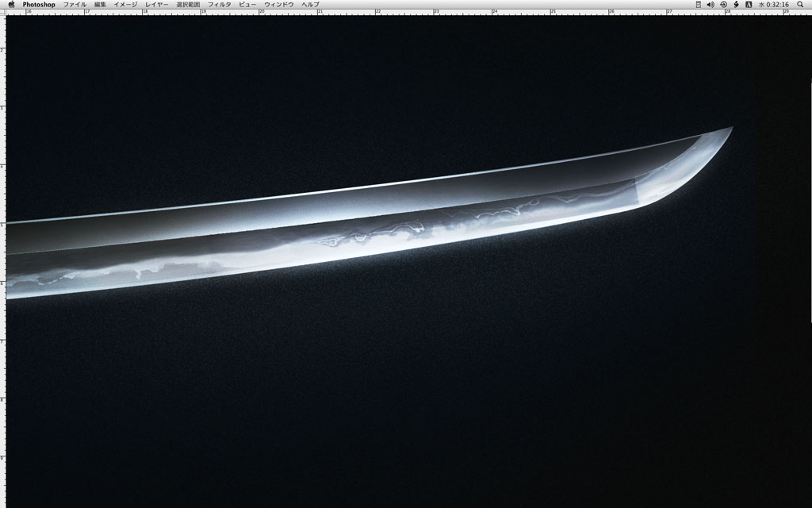The image size is (812, 508).
Task: Open the volume speaker menu icon
Action: point(710,4)
